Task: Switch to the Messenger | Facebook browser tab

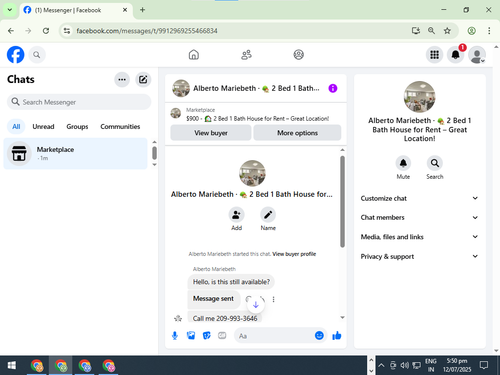Action: pyautogui.click(x=76, y=10)
